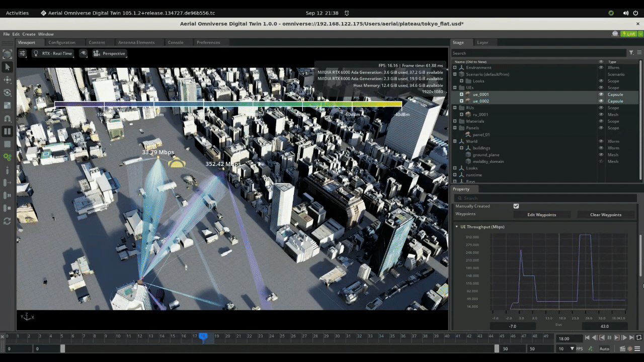Click the green keyframe icon by FPS
644x362 pixels.
click(590, 348)
